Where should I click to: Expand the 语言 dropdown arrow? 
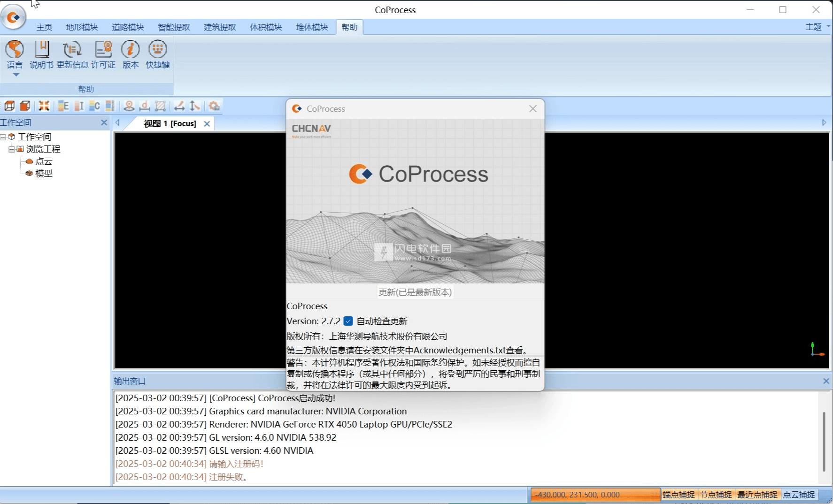pos(16,75)
